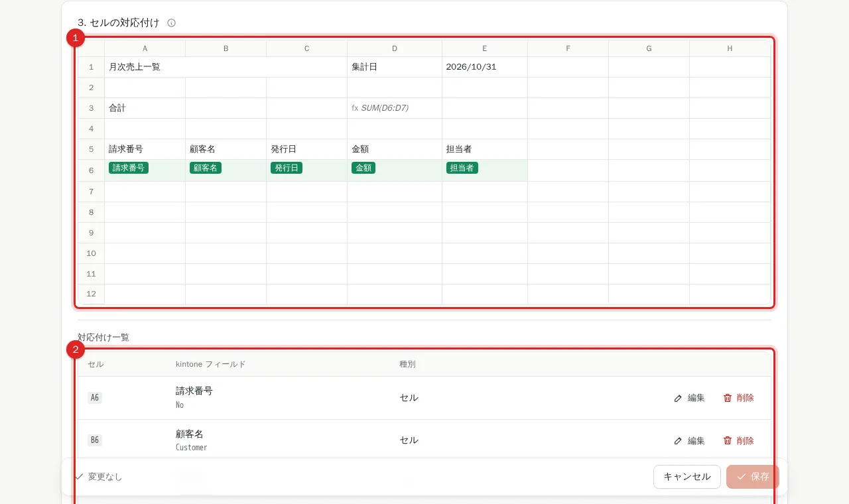Click the trash delete icon for B6 row

click(x=728, y=440)
